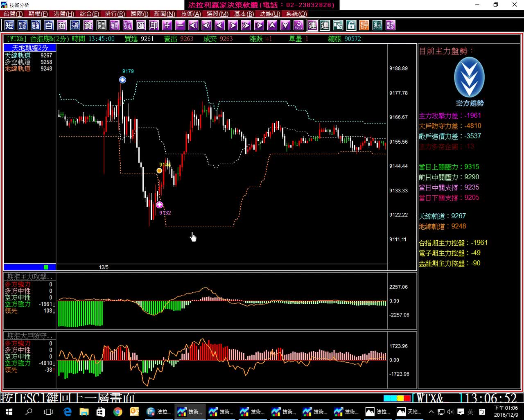The height and width of the screenshot is (420, 524).
Task: Open the 選股(M) menu
Action: point(217,14)
